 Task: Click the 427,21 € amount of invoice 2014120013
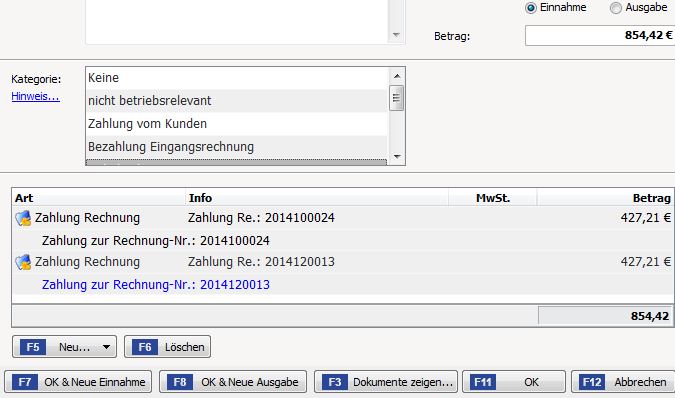point(646,262)
